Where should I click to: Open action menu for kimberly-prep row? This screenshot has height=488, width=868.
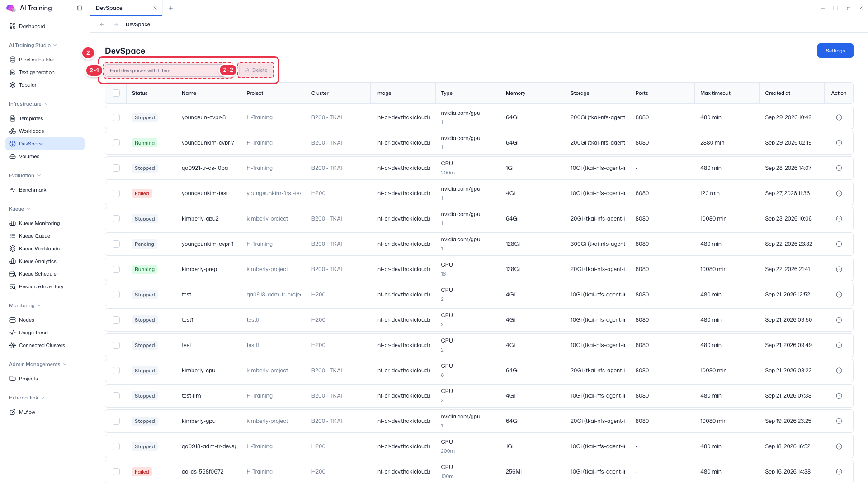point(839,269)
